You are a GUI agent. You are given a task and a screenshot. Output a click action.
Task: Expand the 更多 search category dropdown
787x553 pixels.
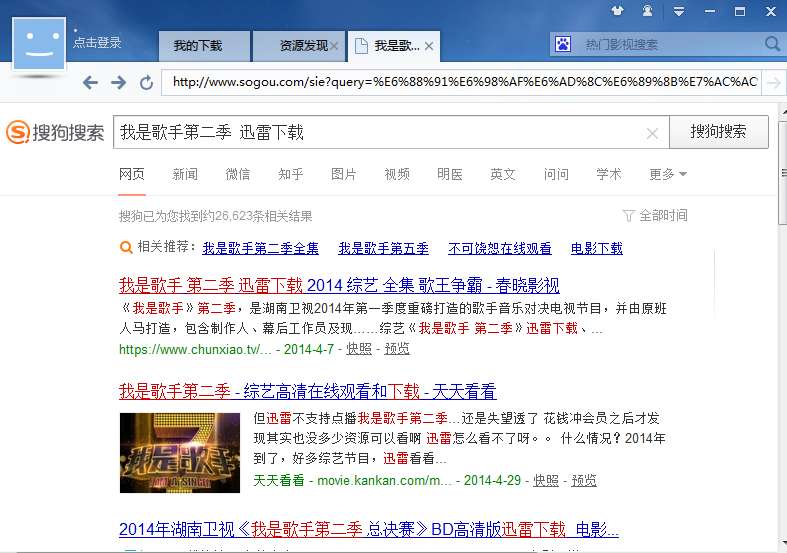click(668, 174)
